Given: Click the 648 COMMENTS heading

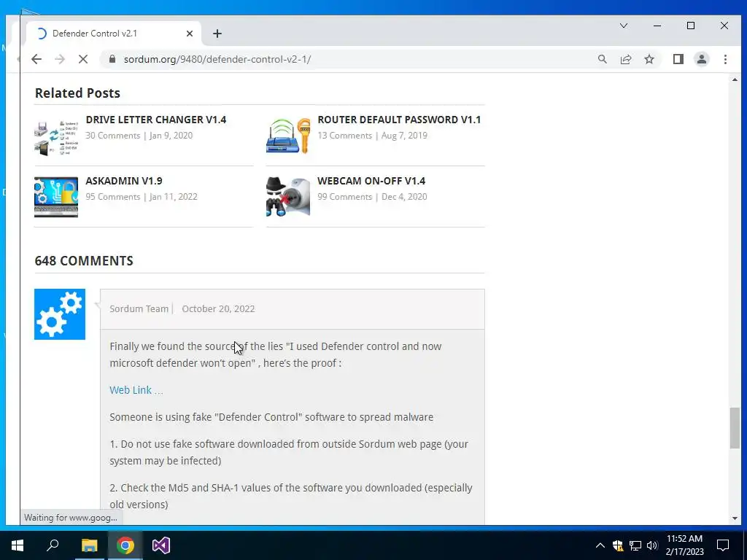Looking at the screenshot, I should [84, 261].
